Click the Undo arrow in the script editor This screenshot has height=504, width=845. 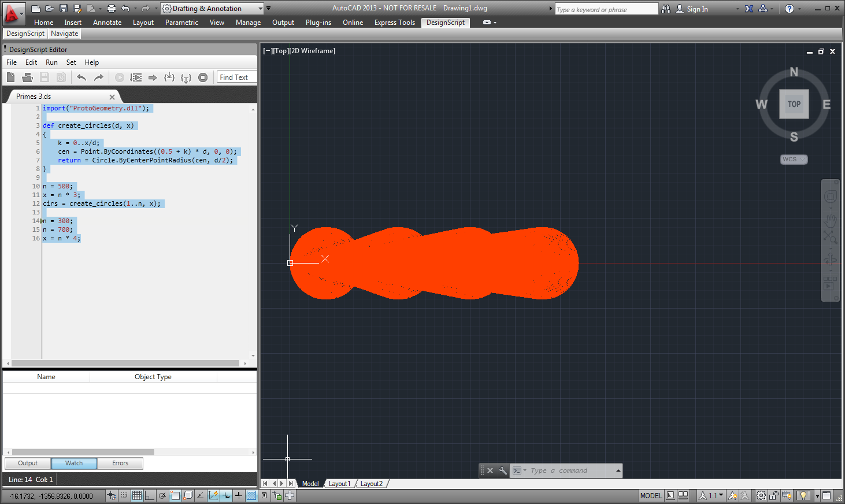[x=81, y=77]
